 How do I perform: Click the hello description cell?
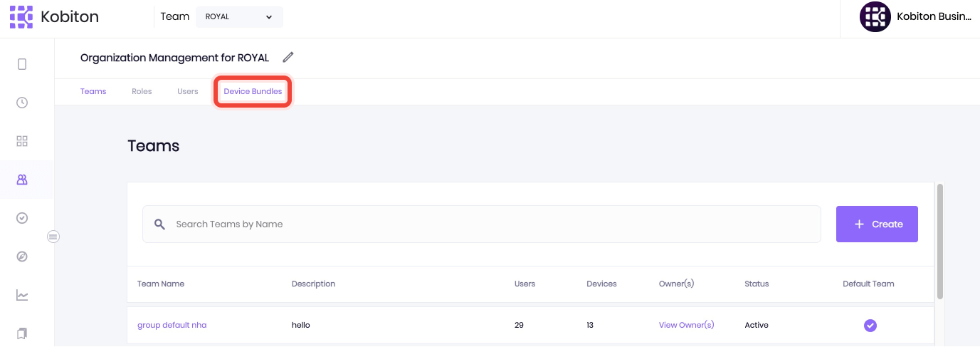tap(301, 325)
